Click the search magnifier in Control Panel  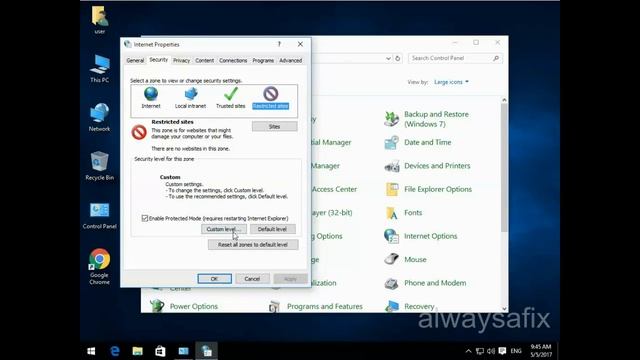[x=496, y=58]
